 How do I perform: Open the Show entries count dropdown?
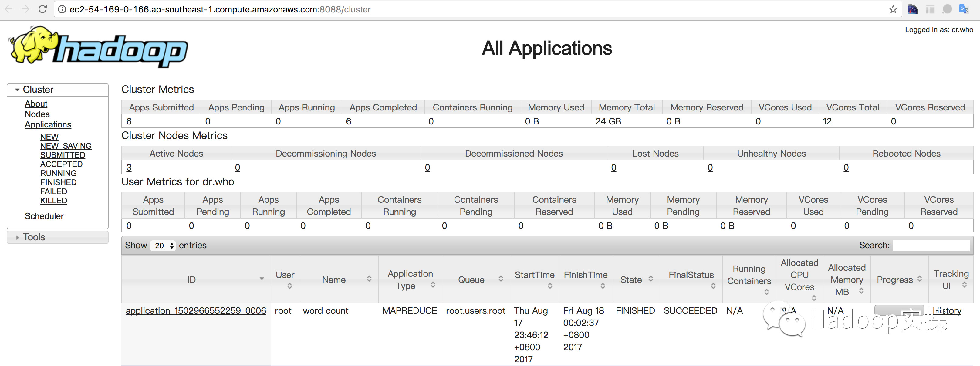(x=163, y=246)
